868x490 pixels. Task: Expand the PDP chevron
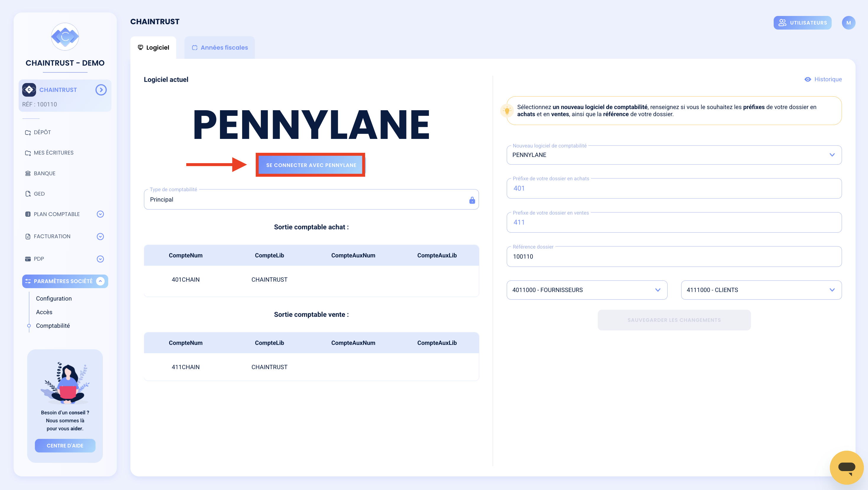pyautogui.click(x=100, y=259)
